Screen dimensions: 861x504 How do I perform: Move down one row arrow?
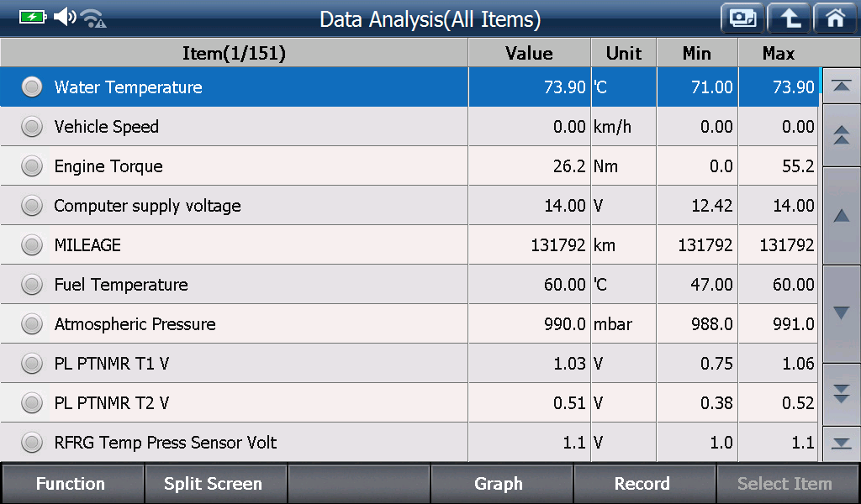click(x=841, y=313)
